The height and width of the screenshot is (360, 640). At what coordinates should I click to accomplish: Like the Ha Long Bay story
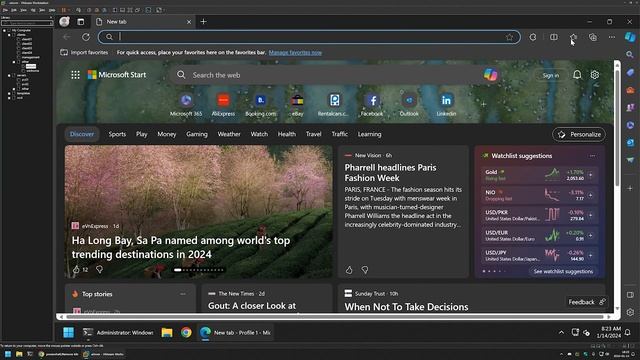(76, 269)
